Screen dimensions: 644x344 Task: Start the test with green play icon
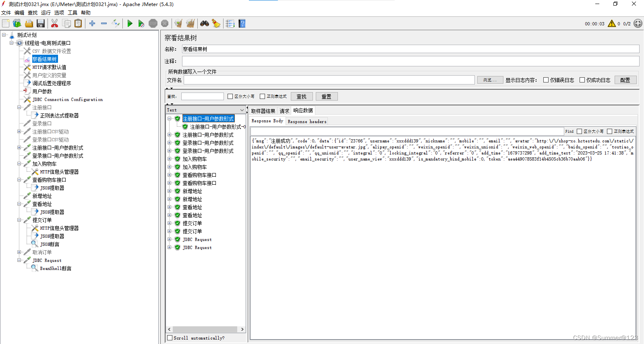130,24
